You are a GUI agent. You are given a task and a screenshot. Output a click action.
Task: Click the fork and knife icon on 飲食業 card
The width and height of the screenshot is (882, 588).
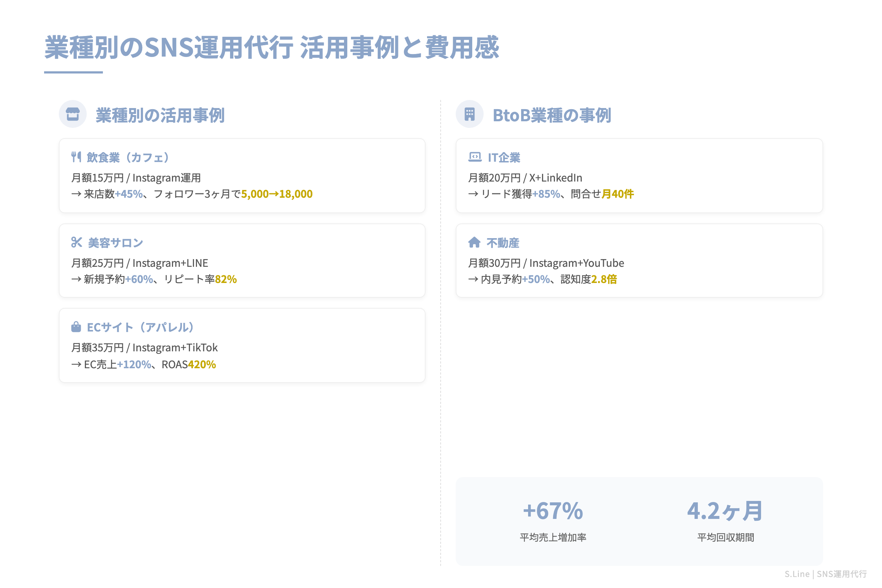point(76,157)
